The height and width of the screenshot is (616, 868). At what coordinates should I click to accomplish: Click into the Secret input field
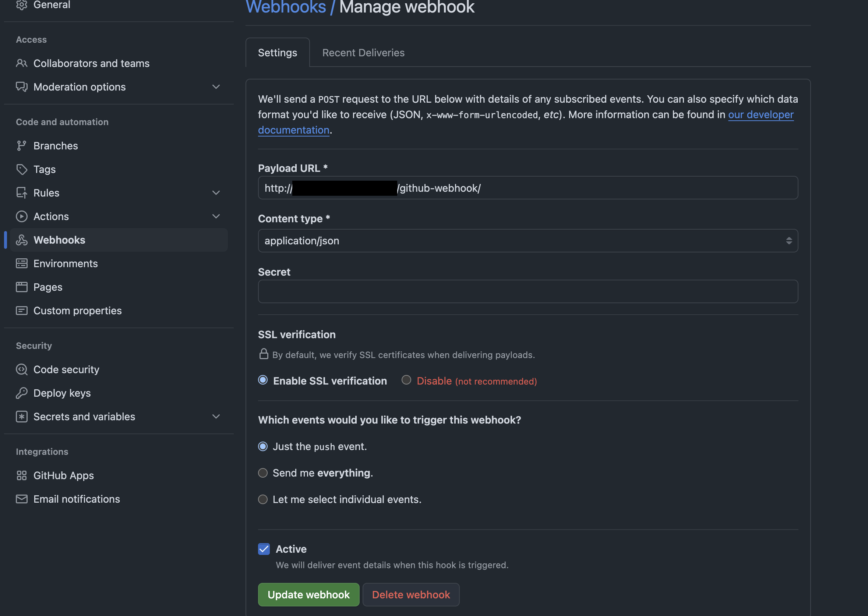pyautogui.click(x=528, y=291)
